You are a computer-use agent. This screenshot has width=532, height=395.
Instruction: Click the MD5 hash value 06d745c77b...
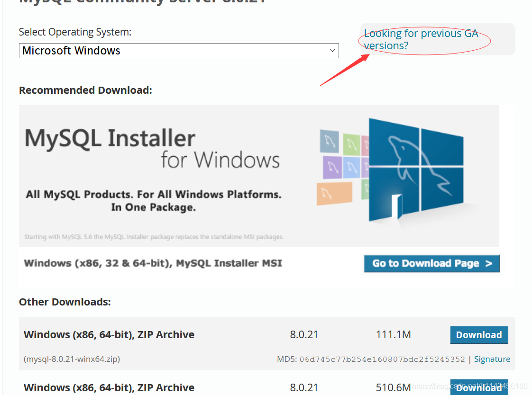click(x=382, y=359)
